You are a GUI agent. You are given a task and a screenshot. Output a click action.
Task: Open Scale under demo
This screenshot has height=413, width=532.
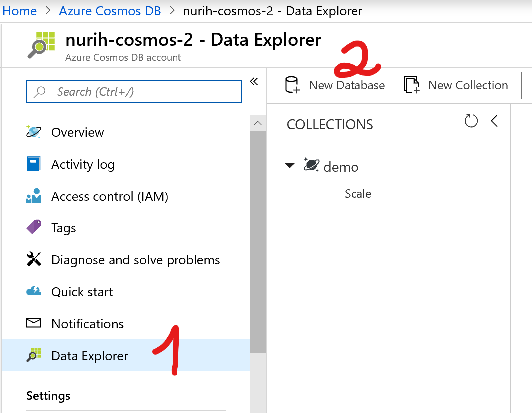(358, 194)
